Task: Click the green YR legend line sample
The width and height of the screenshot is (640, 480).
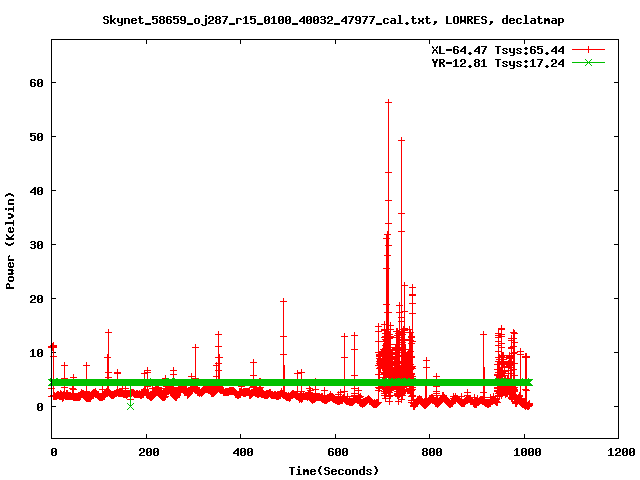Action: pos(588,62)
